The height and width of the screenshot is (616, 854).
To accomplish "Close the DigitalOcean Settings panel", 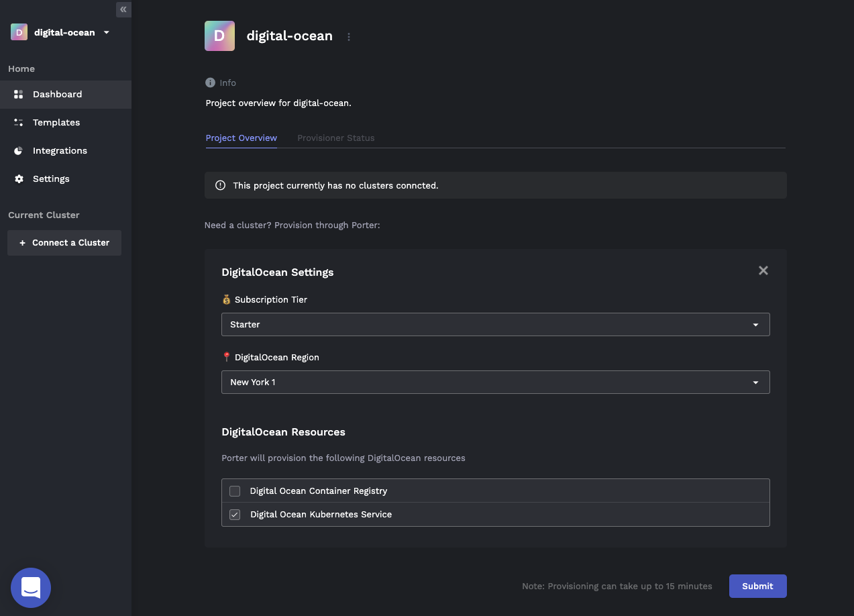I will pos(763,270).
